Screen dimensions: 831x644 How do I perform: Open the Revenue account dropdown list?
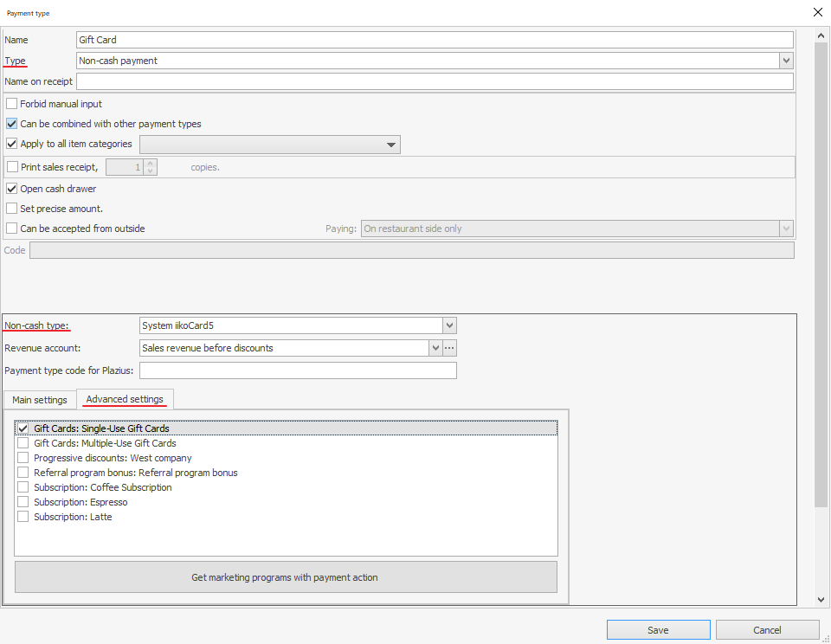pyautogui.click(x=435, y=348)
